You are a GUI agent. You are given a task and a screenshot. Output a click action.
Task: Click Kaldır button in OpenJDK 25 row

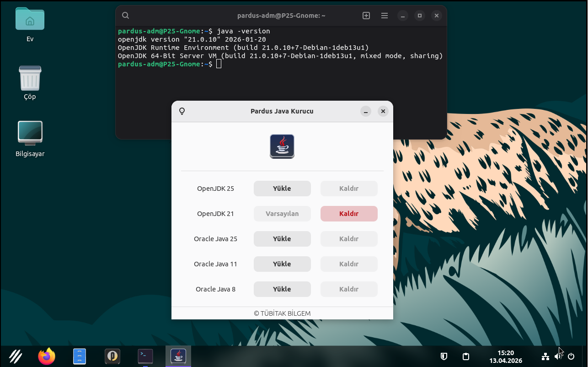349,189
